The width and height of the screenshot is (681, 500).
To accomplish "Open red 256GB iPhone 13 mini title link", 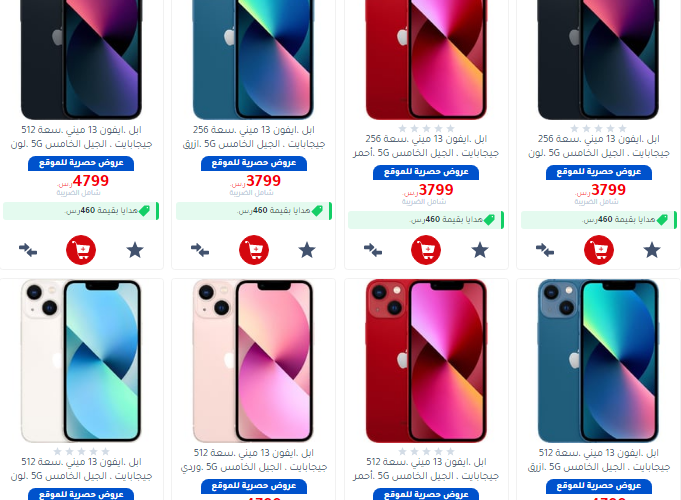I will [x=426, y=146].
